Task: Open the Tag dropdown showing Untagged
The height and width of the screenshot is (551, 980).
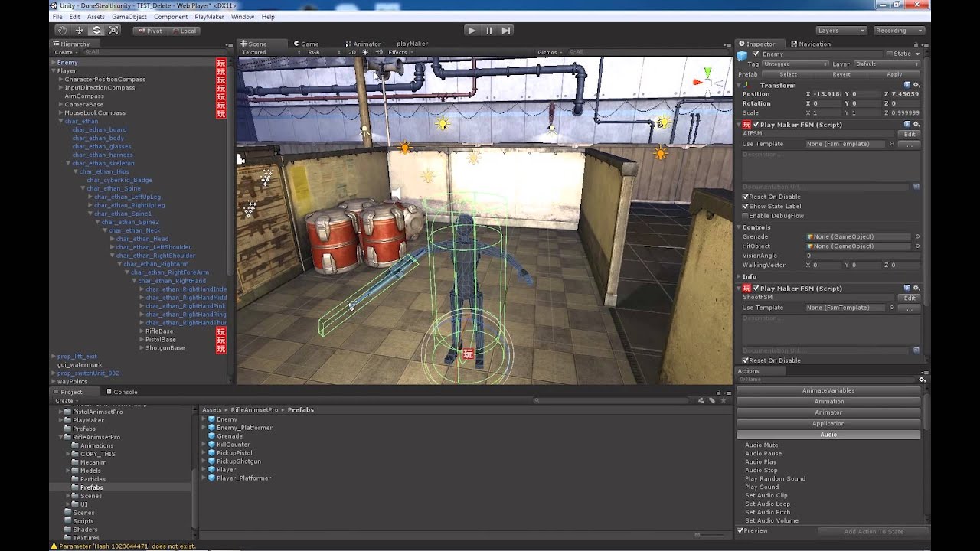Action: click(x=795, y=64)
